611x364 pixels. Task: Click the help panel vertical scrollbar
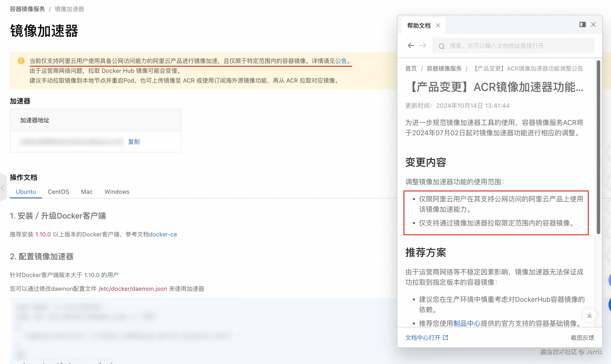tap(598, 147)
